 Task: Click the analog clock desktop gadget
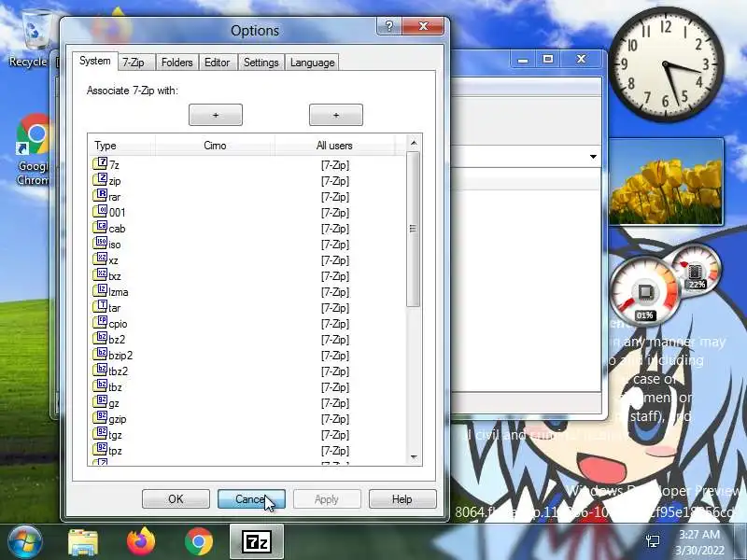tap(667, 63)
